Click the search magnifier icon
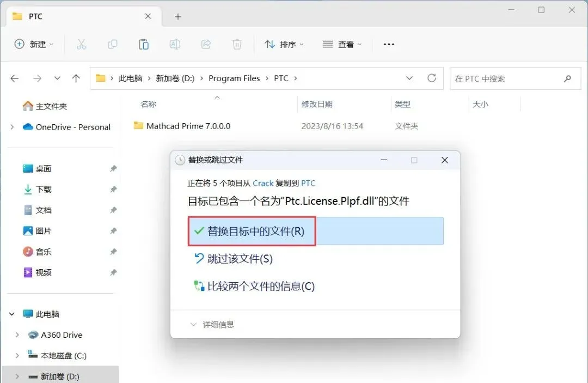Viewport: 588px width, 383px height. tap(567, 79)
